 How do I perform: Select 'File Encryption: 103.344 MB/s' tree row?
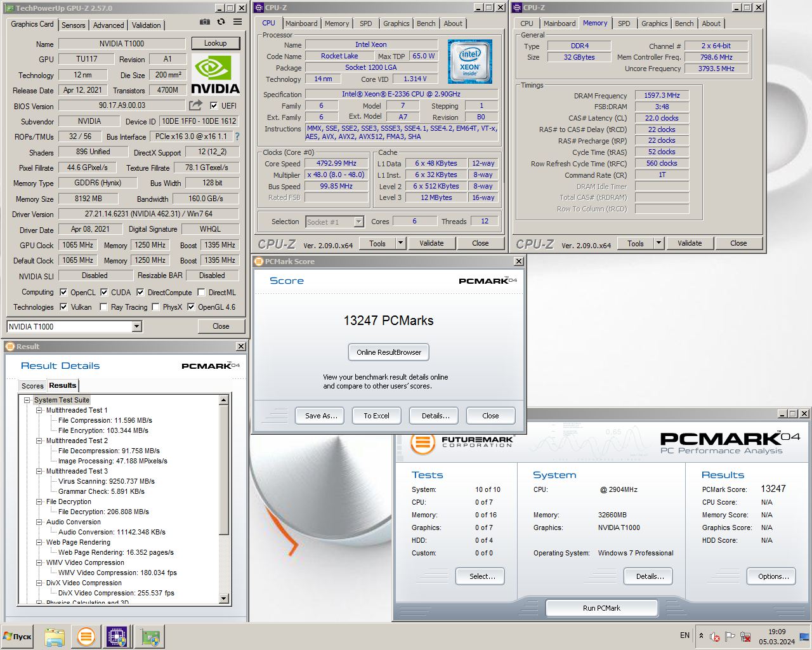click(x=103, y=430)
